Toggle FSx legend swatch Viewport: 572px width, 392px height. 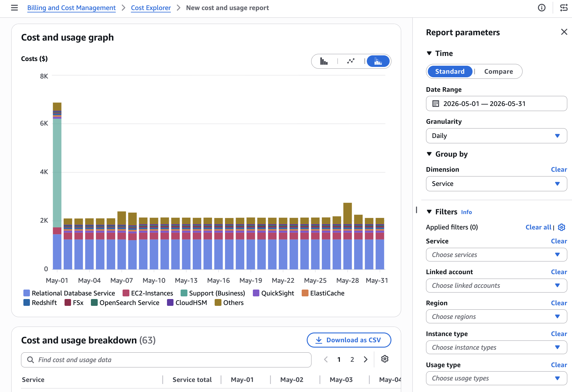pyautogui.click(x=68, y=303)
